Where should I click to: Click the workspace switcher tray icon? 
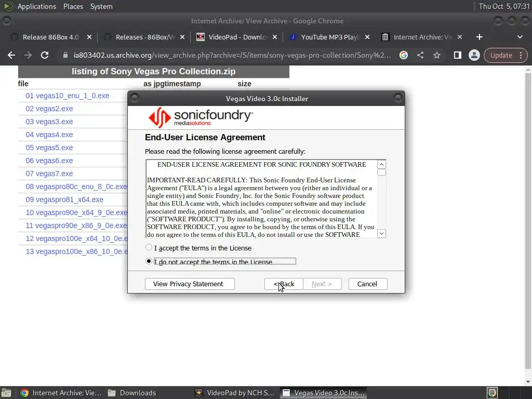[x=492, y=393]
